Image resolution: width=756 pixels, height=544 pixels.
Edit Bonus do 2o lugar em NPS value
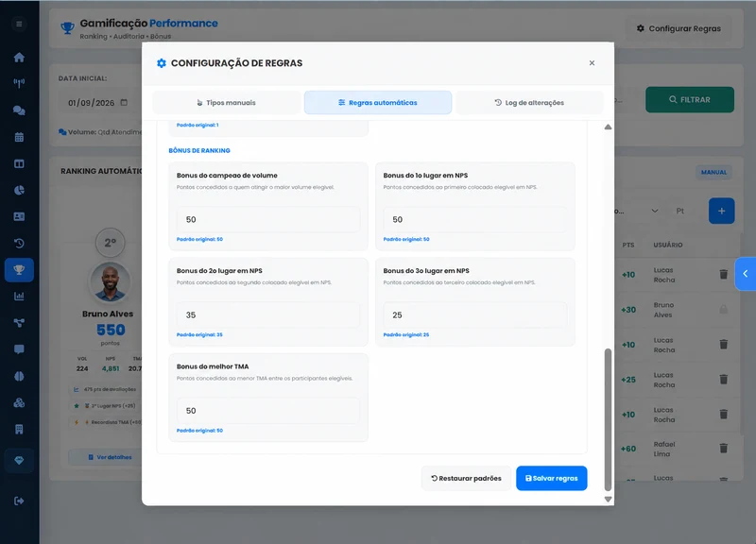[x=268, y=315]
